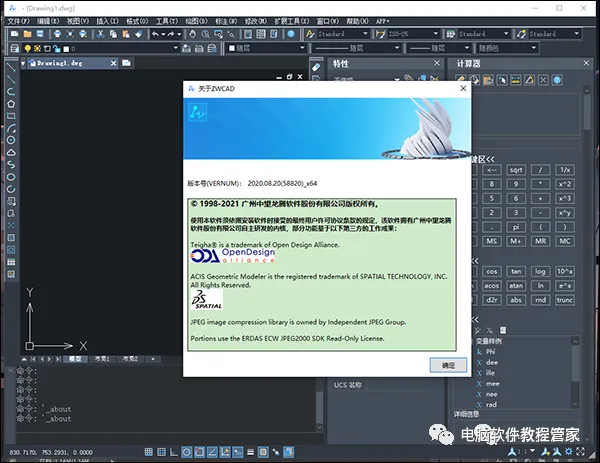600x463 pixels.
Task: Click the Cut scissors icon
Action: [100, 34]
